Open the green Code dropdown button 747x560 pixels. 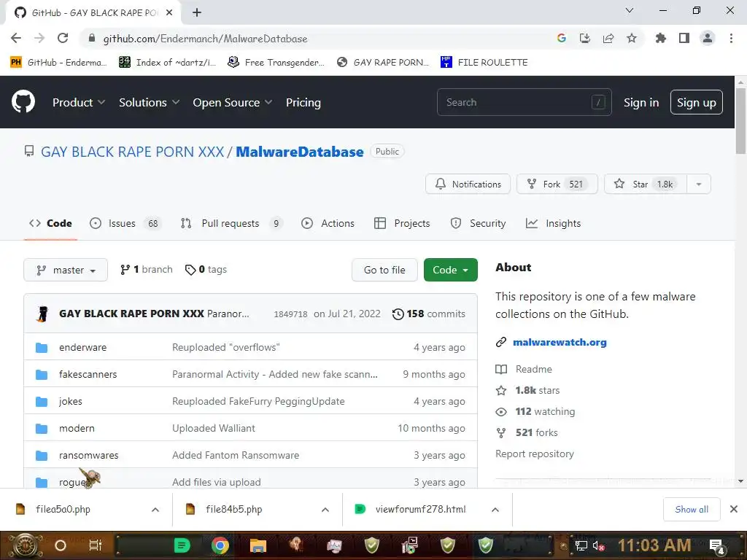pyautogui.click(x=450, y=270)
